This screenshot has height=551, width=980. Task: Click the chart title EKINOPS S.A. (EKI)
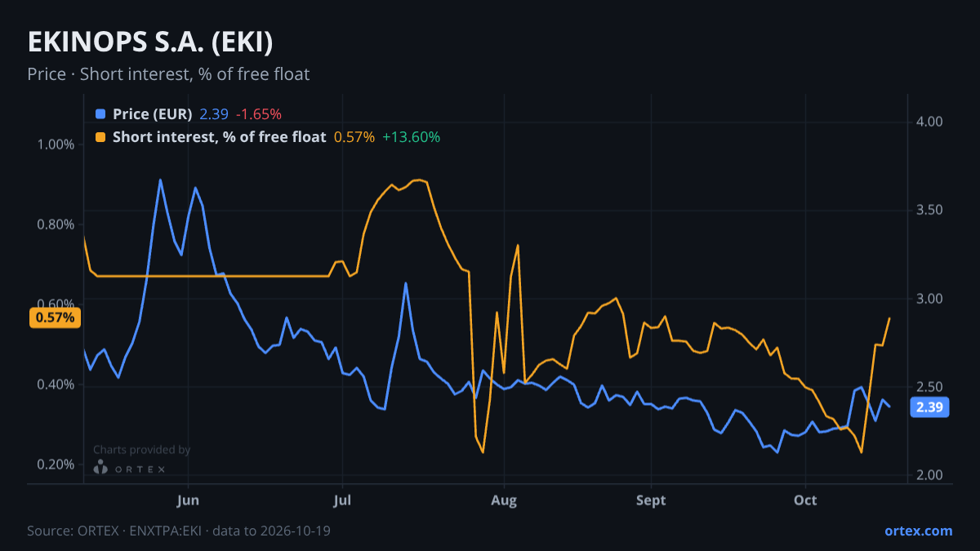tap(150, 42)
